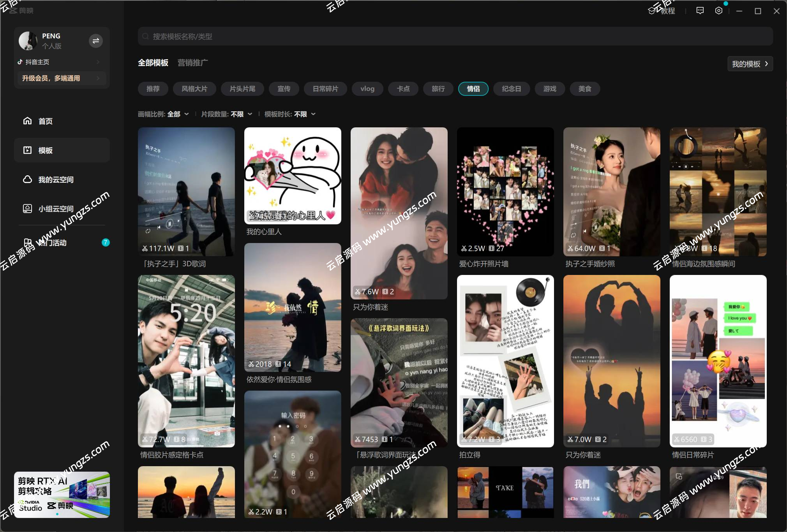Open the feedback message icon in title bar
Viewport: 787px width, 532px height.
pyautogui.click(x=700, y=11)
